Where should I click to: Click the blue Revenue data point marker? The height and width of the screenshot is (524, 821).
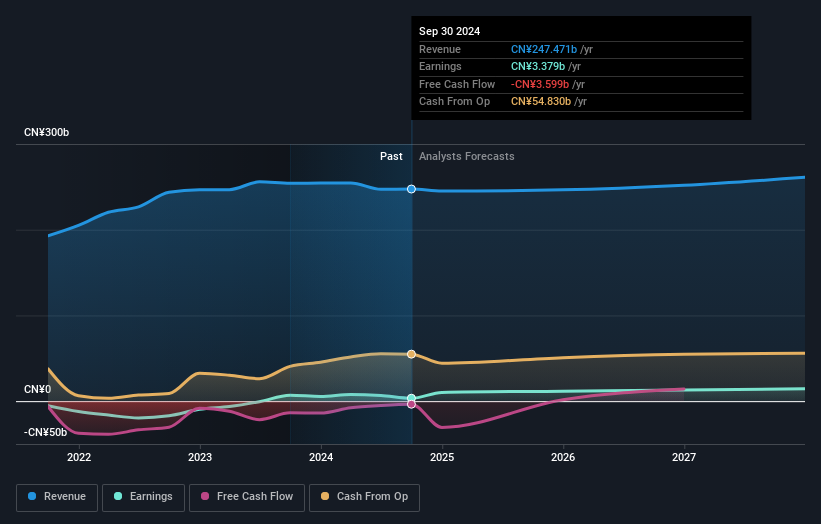tap(412, 189)
